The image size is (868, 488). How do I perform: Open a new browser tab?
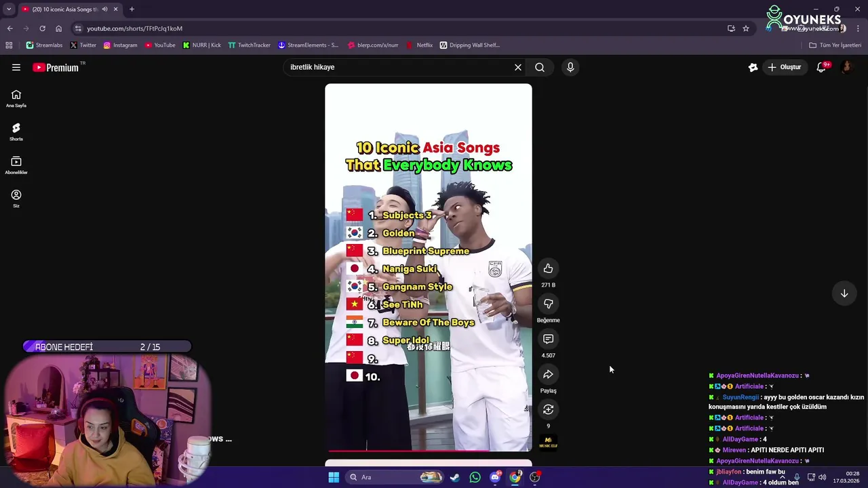pos(132,9)
